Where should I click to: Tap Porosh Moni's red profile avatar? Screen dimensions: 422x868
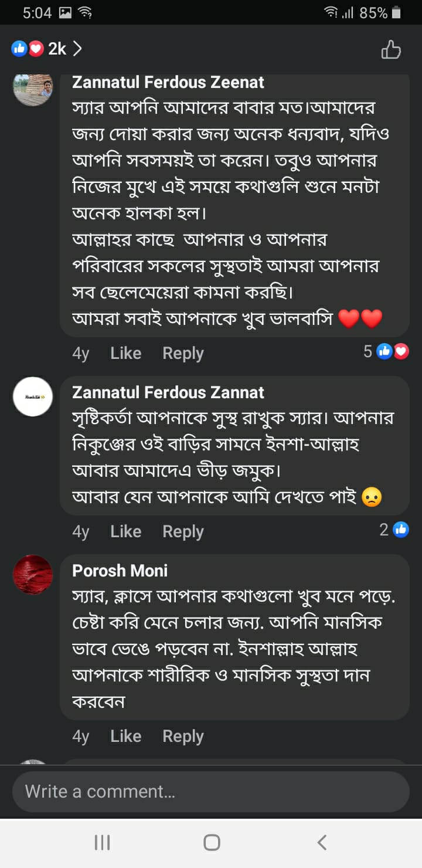click(x=33, y=575)
